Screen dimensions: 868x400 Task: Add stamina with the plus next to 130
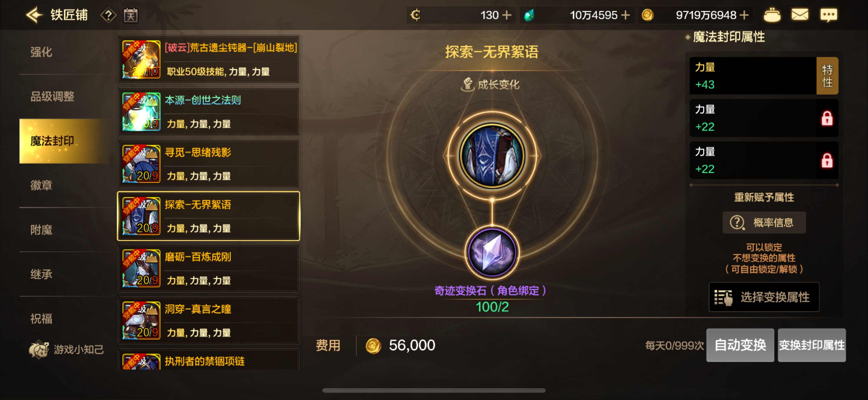(x=506, y=15)
